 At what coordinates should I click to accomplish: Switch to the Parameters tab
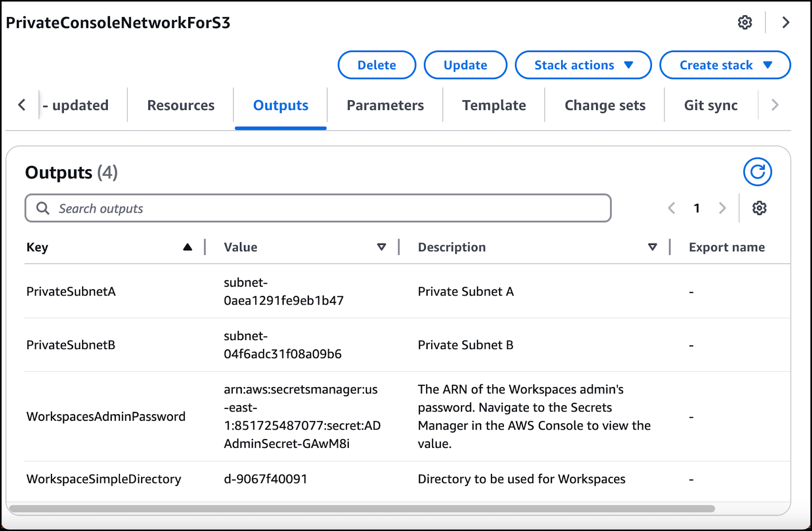pos(385,105)
